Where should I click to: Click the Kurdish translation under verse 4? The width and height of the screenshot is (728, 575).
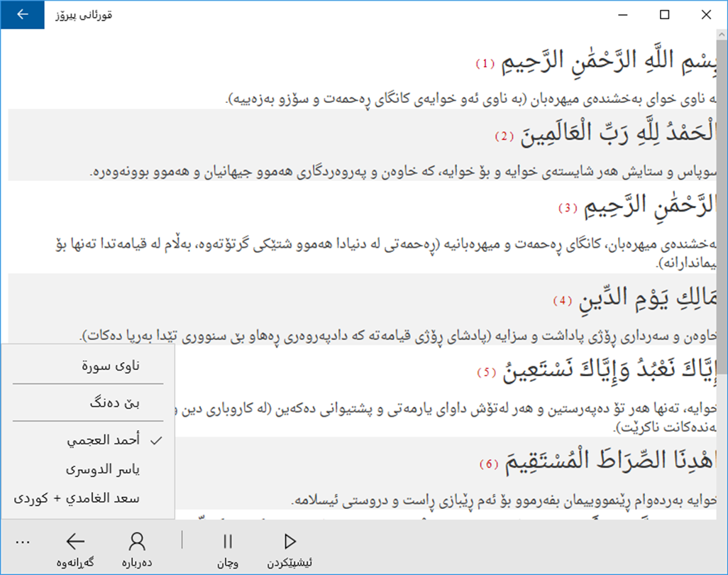coord(398,335)
